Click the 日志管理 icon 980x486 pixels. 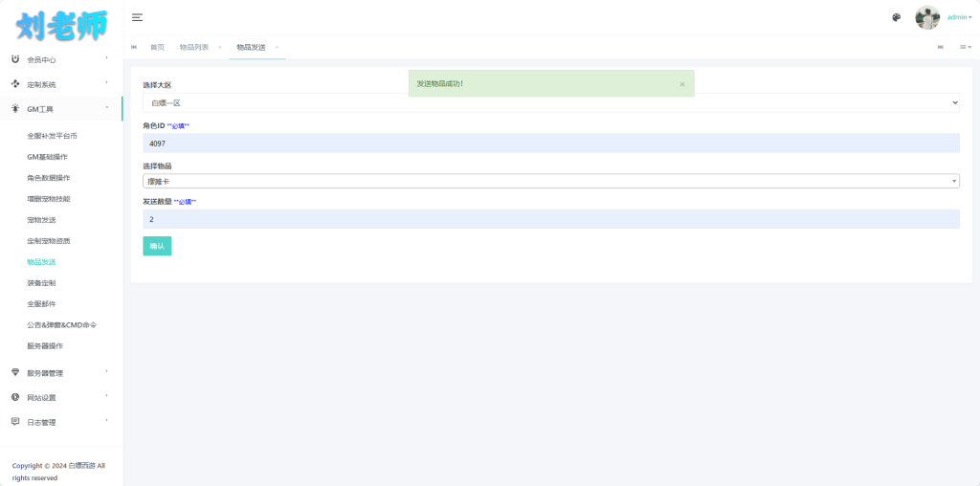tap(15, 422)
